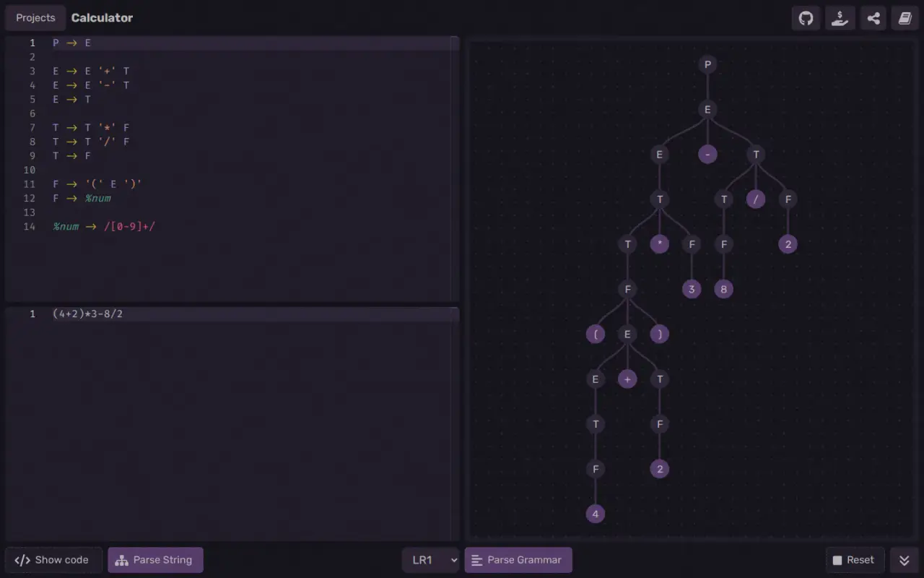Click grammar line E → T
The height and width of the screenshot is (578, 924).
click(x=72, y=100)
